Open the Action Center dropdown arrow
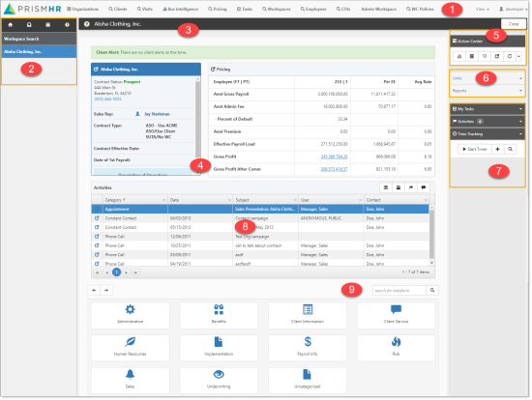This screenshot has height=400, width=532. click(x=518, y=56)
